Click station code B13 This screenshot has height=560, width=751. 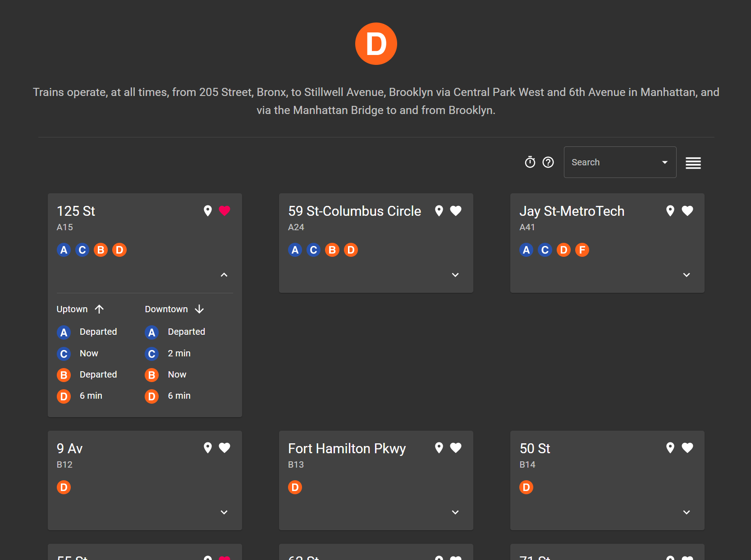click(296, 465)
